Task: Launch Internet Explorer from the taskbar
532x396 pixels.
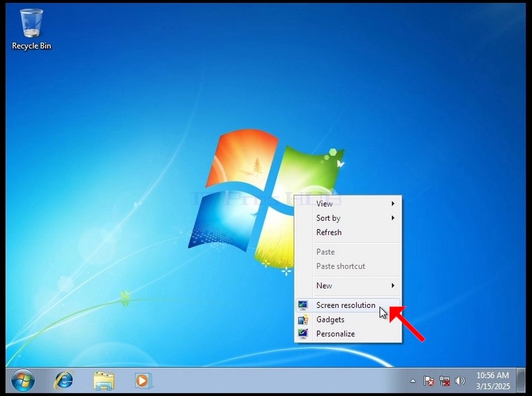Action: 64,380
